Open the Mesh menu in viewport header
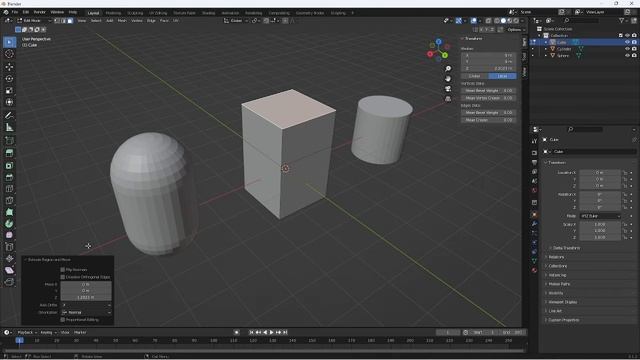The width and height of the screenshot is (640, 360). click(122, 20)
